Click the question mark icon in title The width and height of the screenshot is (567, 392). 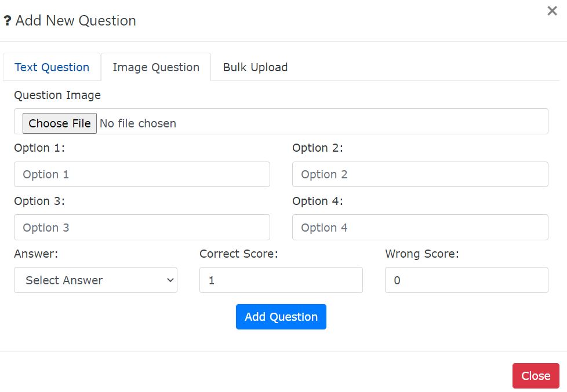click(x=8, y=21)
